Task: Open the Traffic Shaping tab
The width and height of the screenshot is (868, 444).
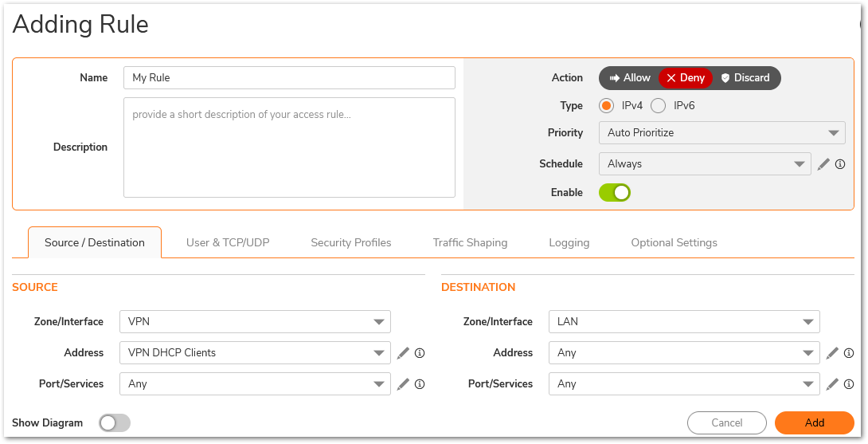Action: coord(470,243)
